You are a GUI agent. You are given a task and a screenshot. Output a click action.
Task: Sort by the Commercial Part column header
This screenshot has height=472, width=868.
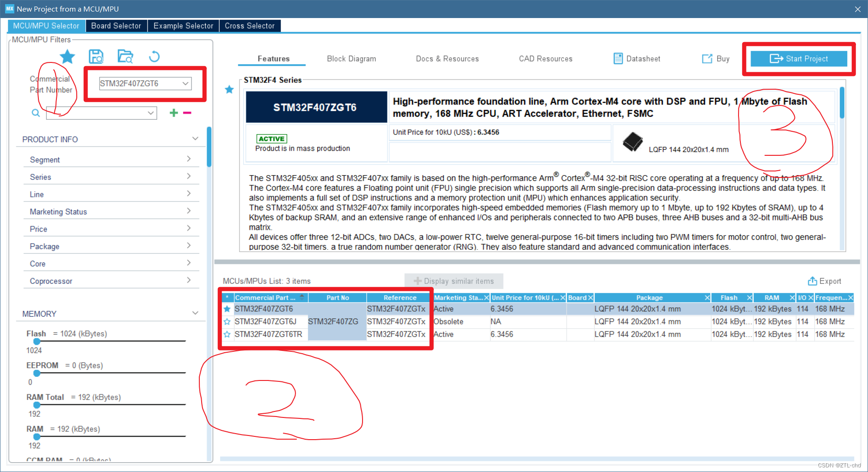tap(271, 298)
